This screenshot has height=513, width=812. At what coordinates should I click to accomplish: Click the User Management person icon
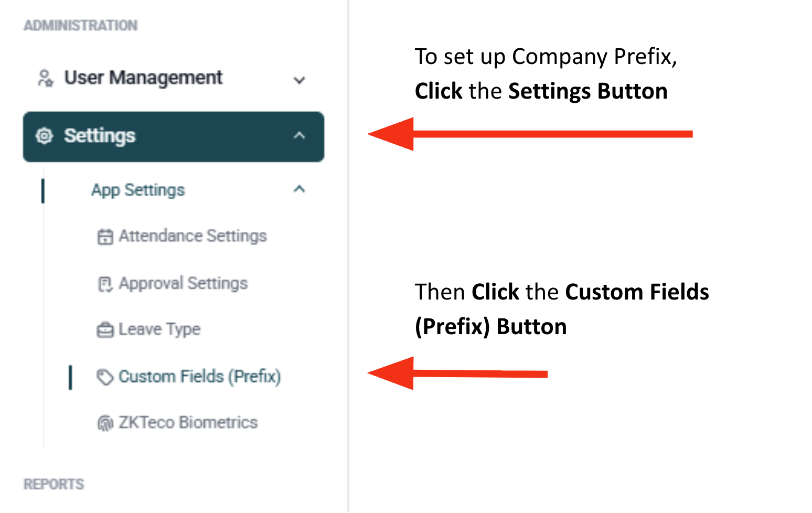(45, 78)
